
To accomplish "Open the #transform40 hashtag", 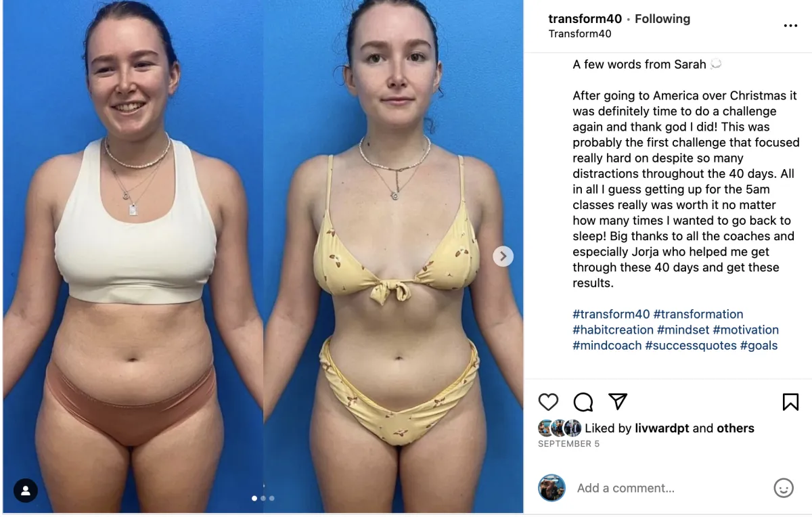I will 611,314.
